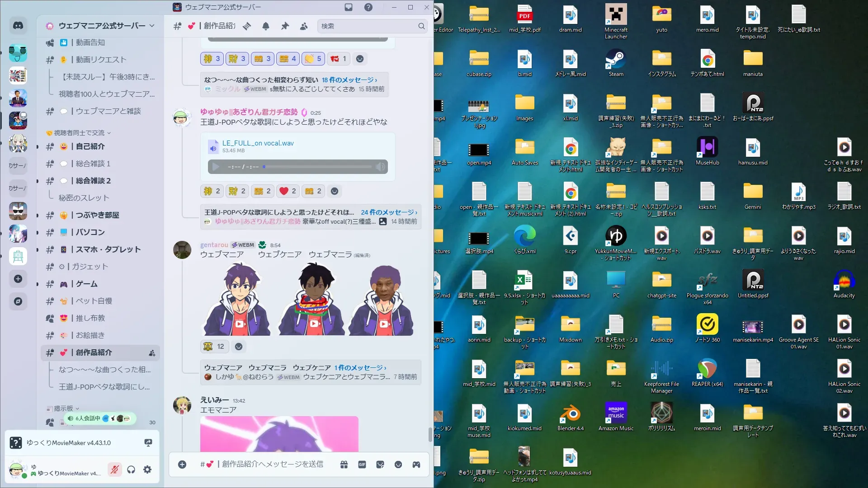Open Discord direct messages home icon
Image resolution: width=868 pixels, height=488 pixels.
click(18, 26)
